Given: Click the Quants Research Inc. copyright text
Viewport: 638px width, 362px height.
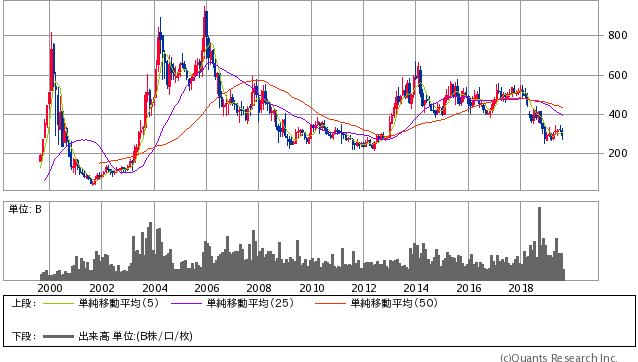Looking at the screenshot, I should [558, 358].
